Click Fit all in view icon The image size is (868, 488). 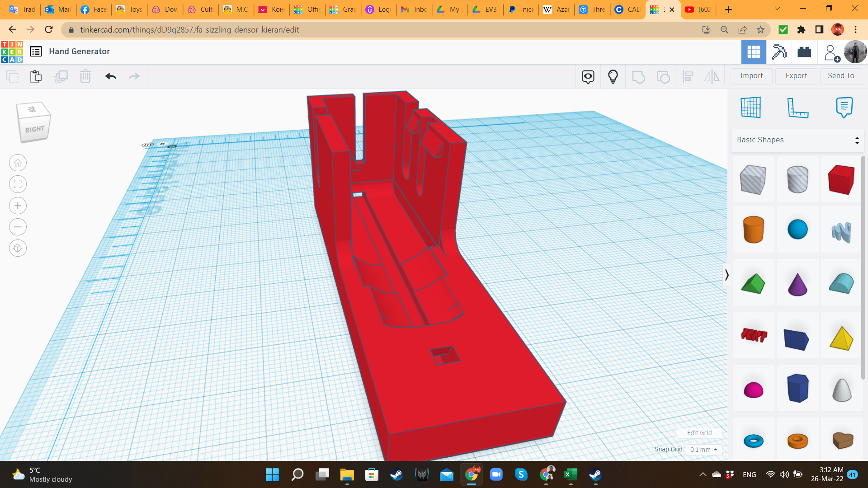pos(18,184)
